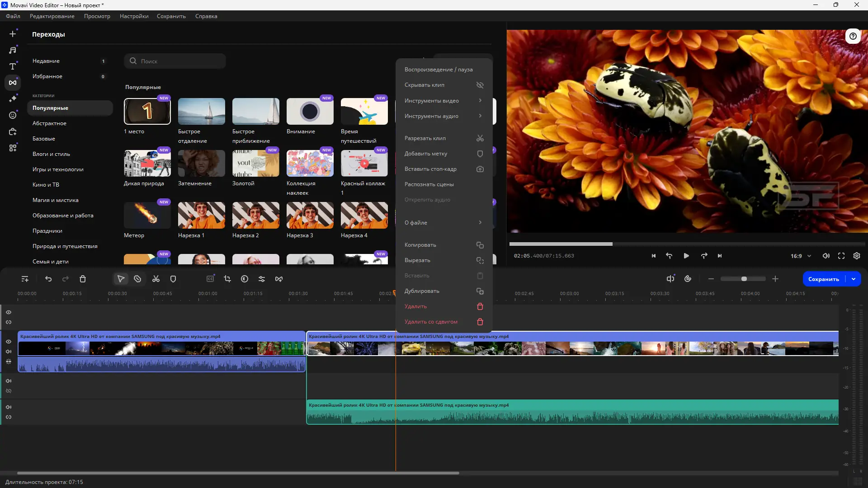Open the Редактирование menu

pos(52,16)
